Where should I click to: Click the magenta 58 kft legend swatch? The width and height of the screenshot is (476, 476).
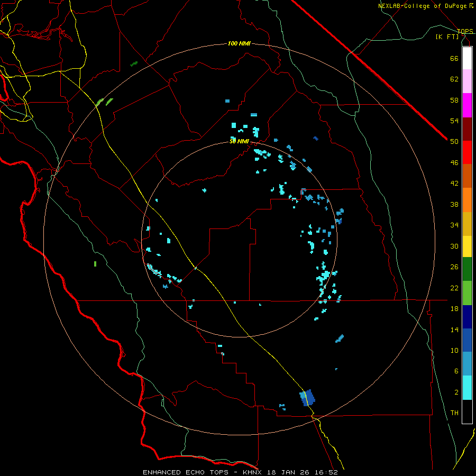467,105
